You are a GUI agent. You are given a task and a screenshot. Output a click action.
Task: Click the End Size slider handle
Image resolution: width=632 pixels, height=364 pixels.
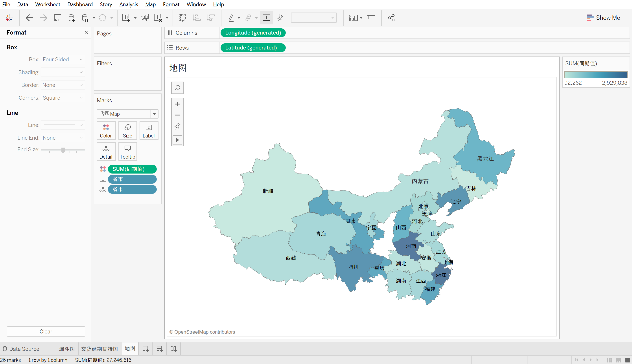pos(63,150)
